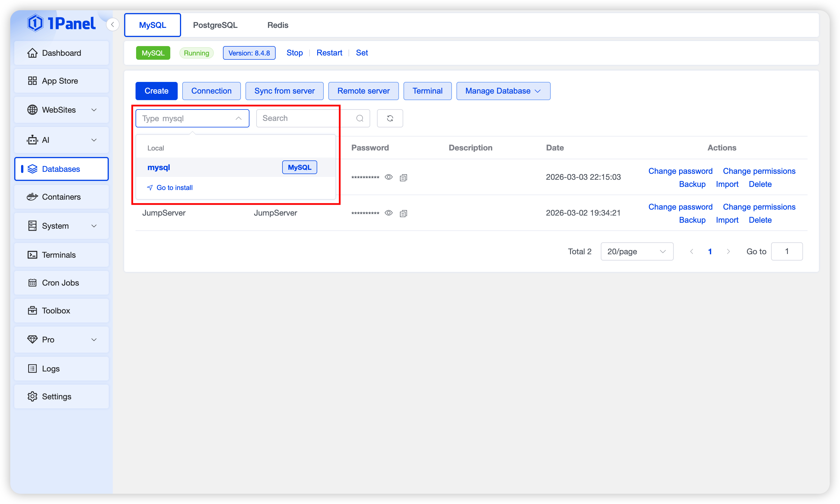Show password for the JumpServer database
This screenshot has width=840, height=504.
[388, 213]
